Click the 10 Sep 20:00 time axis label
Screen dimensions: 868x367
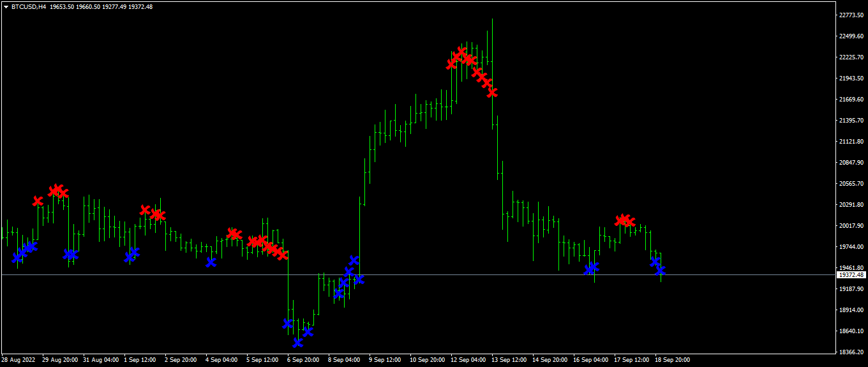(428, 359)
